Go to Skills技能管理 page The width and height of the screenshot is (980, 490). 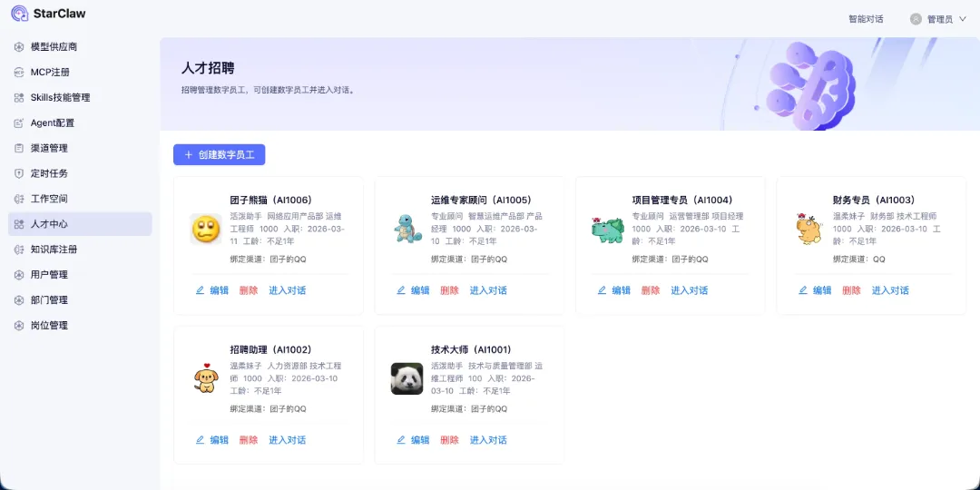(x=80, y=97)
